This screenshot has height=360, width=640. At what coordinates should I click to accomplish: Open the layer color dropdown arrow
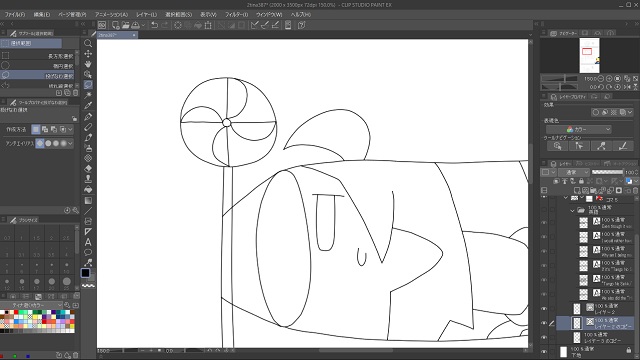(636, 181)
